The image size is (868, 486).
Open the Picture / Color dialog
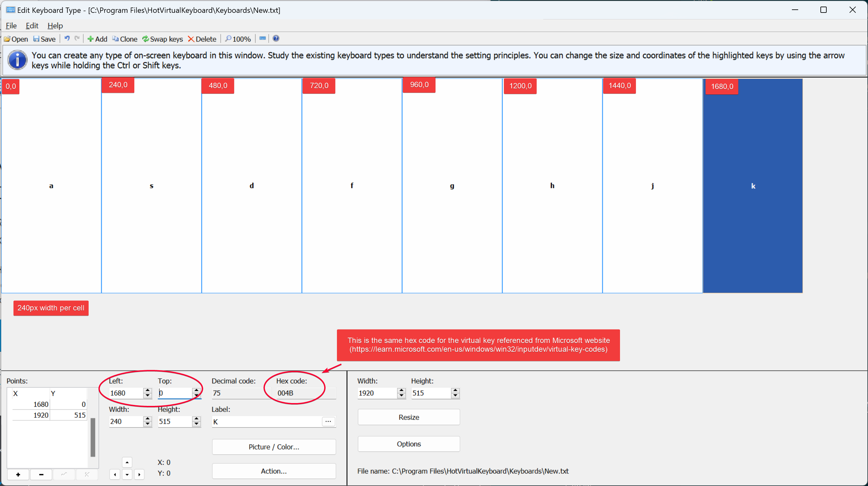tap(274, 447)
